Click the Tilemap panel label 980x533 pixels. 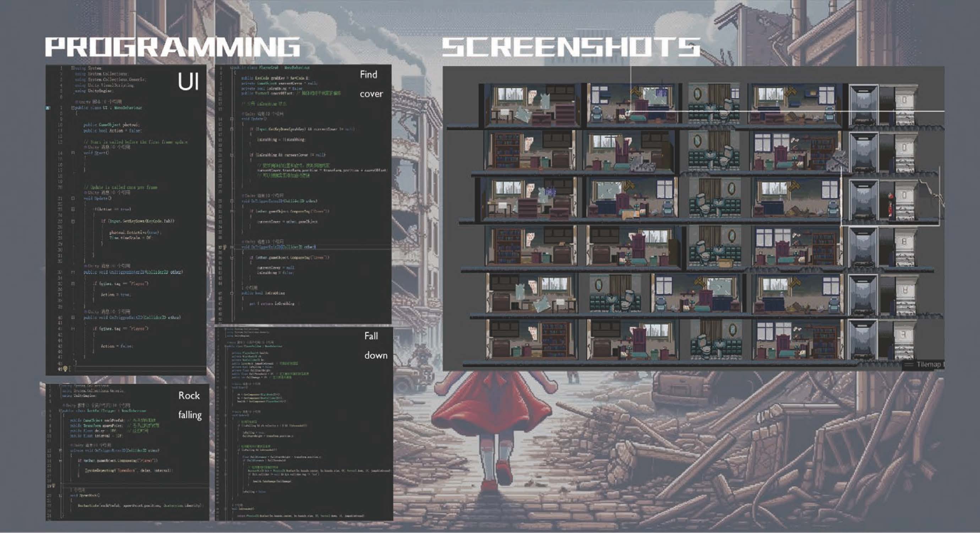click(928, 365)
